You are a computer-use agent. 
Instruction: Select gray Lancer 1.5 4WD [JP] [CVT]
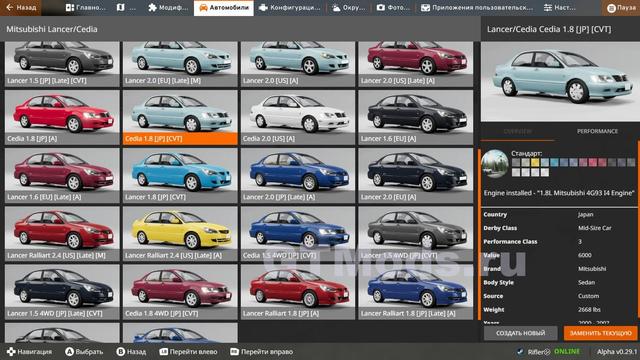tap(416, 234)
